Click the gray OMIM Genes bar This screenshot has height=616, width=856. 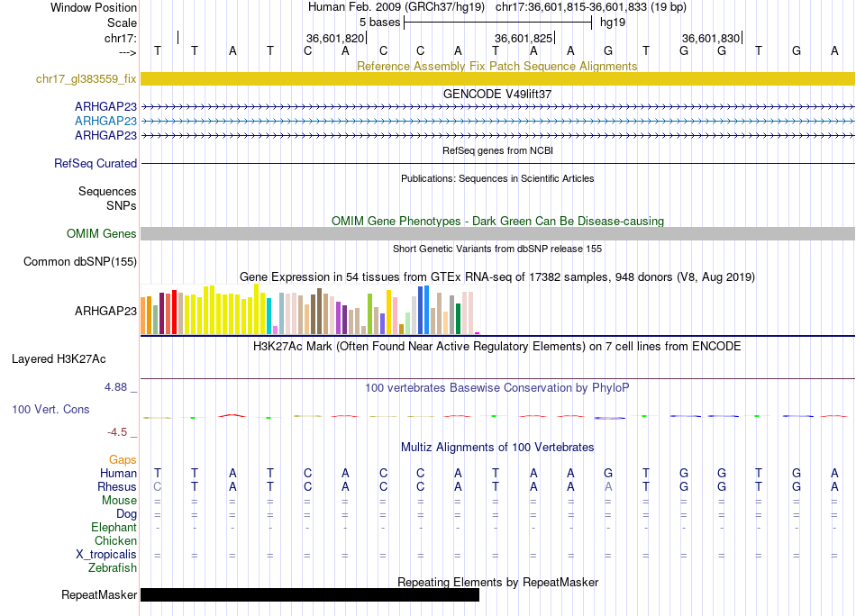(x=497, y=233)
